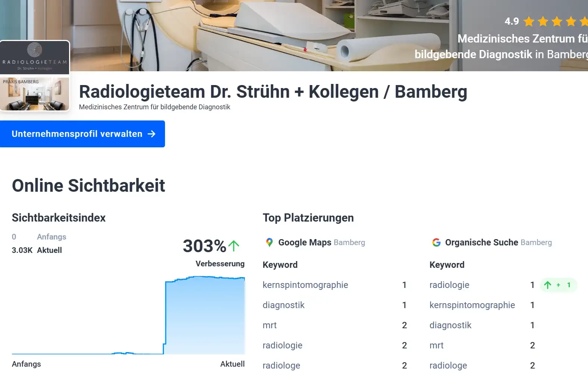Click the '3.03K' Aktuell value
This screenshot has height=373, width=588.
[x=22, y=250]
